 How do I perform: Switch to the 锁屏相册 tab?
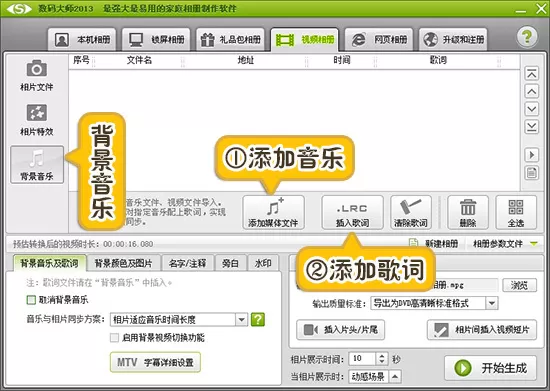(x=156, y=39)
